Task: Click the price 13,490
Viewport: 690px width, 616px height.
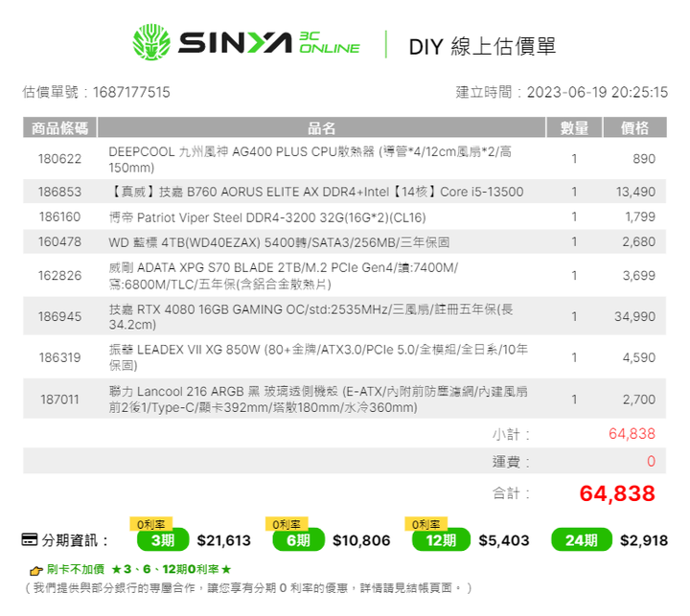Action: pos(635,192)
